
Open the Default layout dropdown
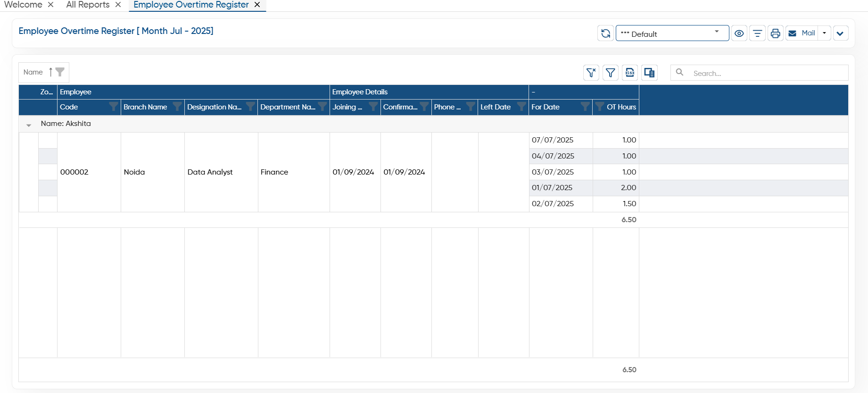pos(672,33)
